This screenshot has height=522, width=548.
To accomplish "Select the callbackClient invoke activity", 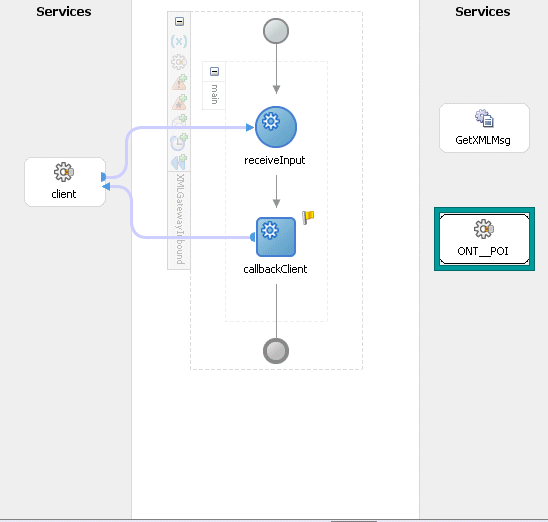I will tap(276, 237).
